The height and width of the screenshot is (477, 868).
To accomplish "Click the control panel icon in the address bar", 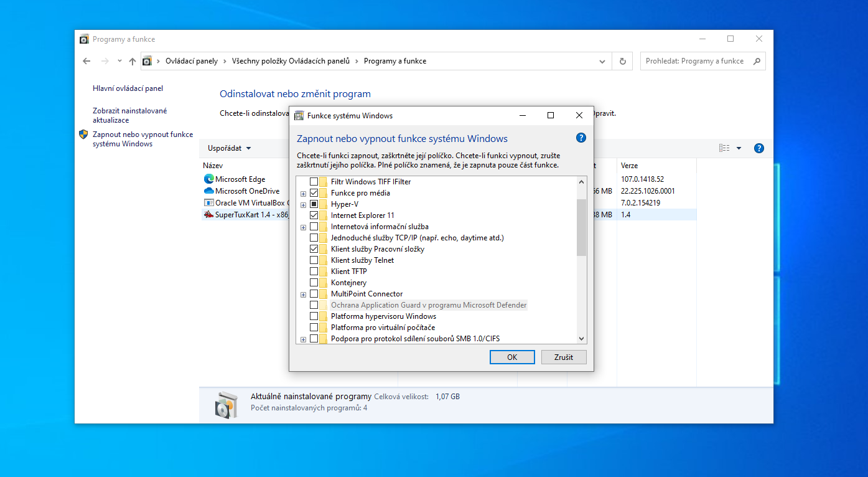I will (147, 61).
